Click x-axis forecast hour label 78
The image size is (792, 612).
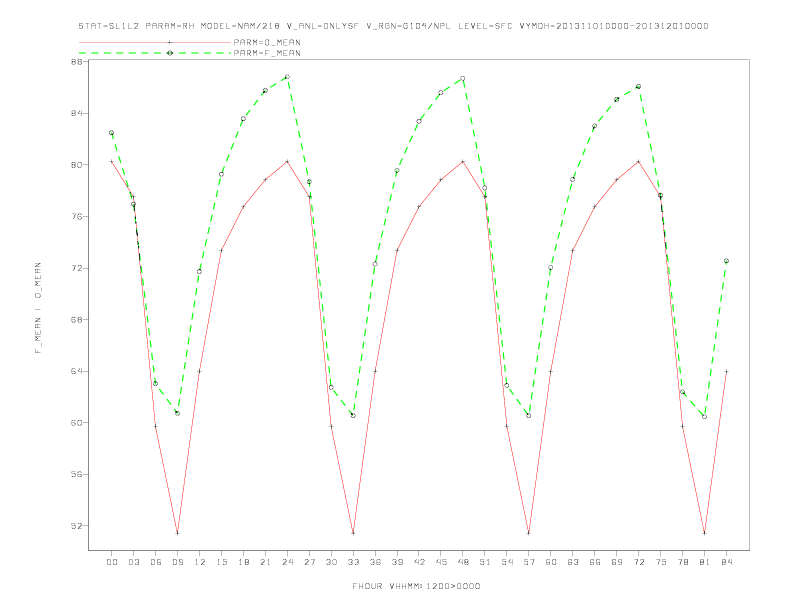(x=683, y=562)
